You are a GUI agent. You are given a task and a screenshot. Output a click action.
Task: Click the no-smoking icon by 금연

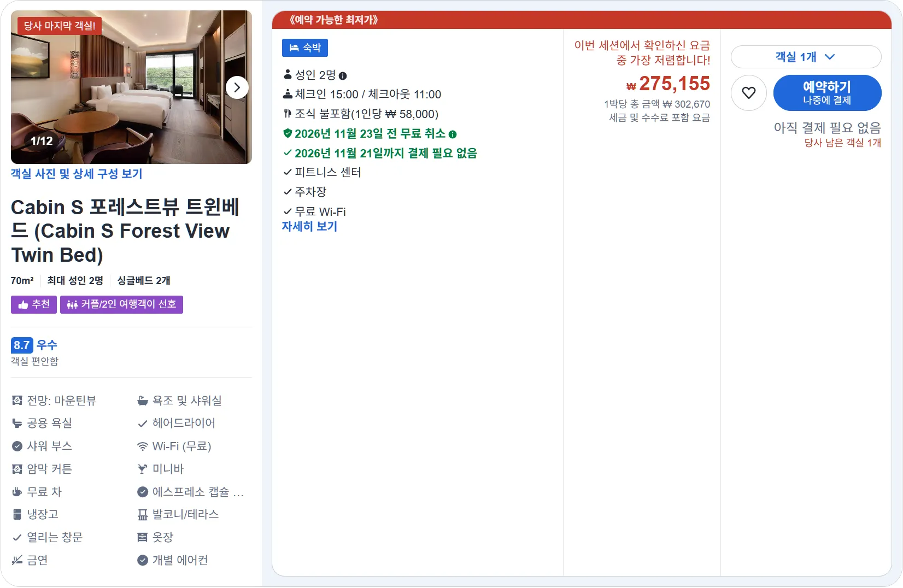(17, 560)
